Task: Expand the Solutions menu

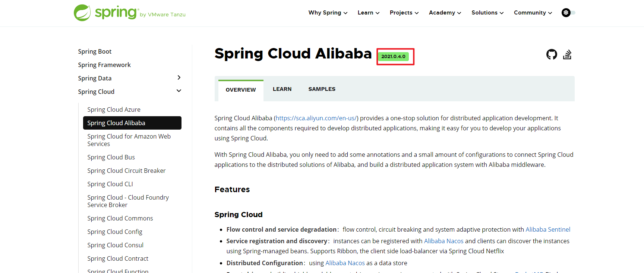Action: click(487, 13)
